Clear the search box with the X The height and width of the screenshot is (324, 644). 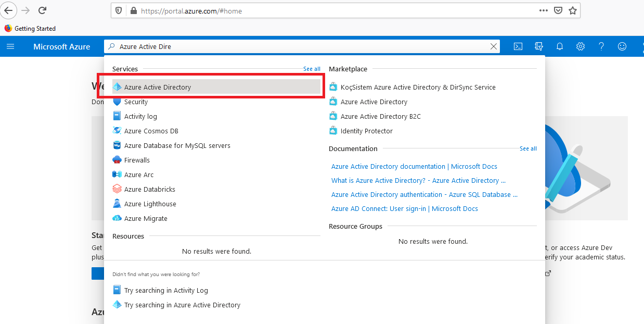point(494,46)
